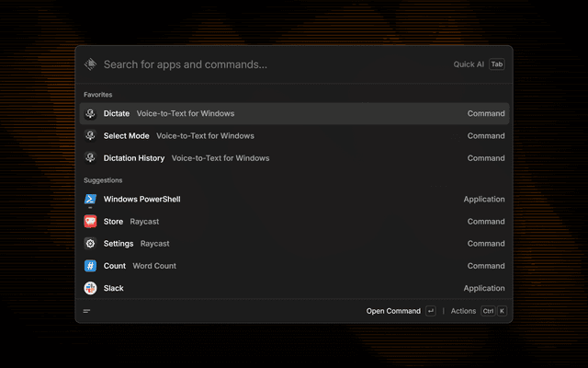
Task: Click the Settings gear icon
Action: [90, 244]
